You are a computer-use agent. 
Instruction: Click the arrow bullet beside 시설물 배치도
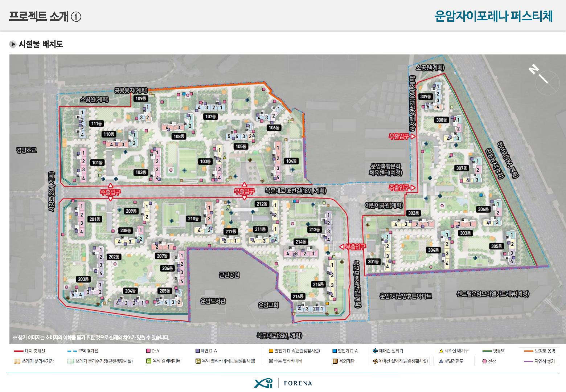(13, 44)
